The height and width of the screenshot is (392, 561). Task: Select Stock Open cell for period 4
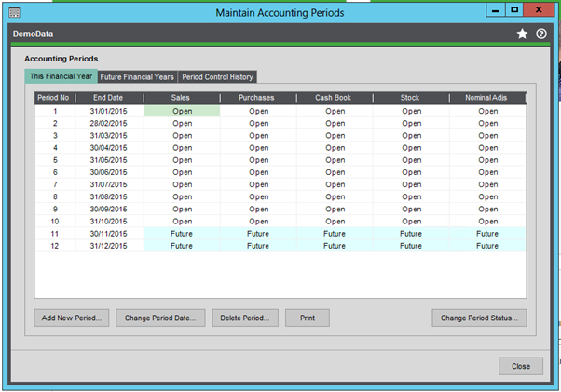(x=412, y=148)
